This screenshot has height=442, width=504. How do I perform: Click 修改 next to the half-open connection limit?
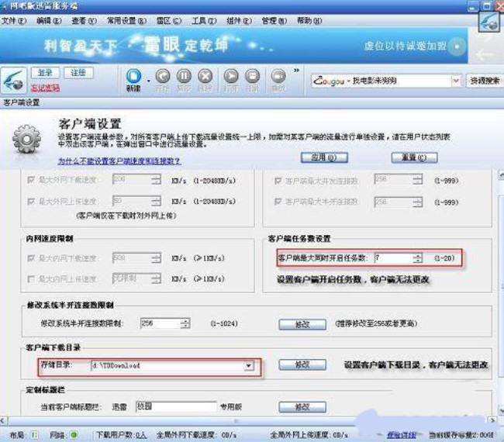[x=302, y=324]
